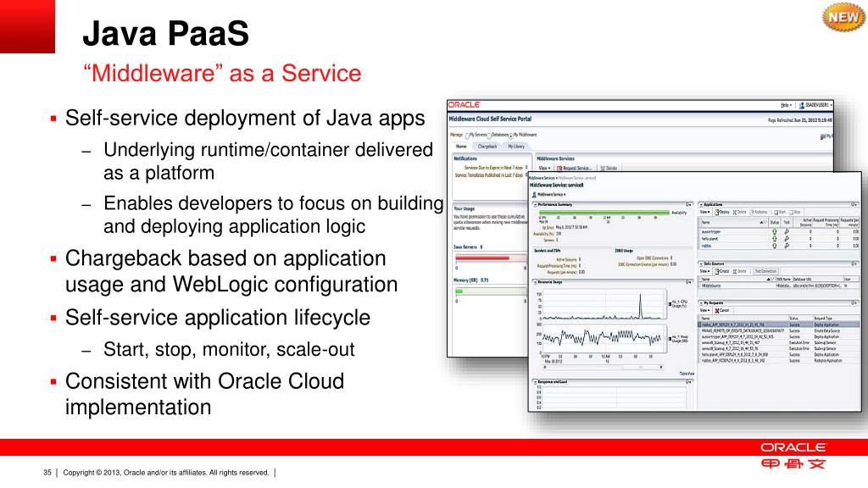The width and height of the screenshot is (868, 488).
Task: Click Middleware Services breadcrumb link
Action: coord(542,178)
